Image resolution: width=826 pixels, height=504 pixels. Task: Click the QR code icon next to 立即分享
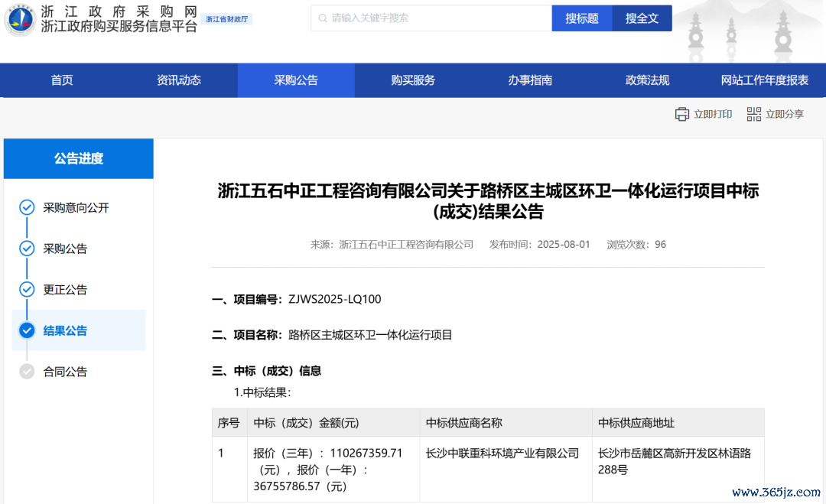[753, 114]
